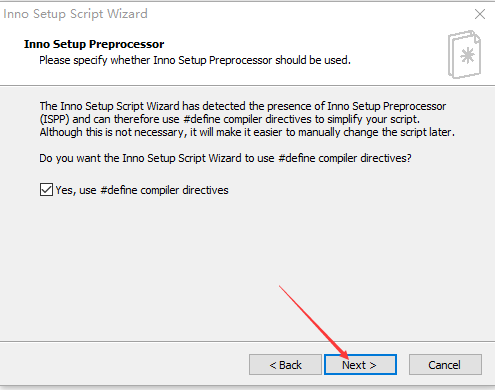
Task: Click the red arrow annotation's tail
Action: (280, 287)
